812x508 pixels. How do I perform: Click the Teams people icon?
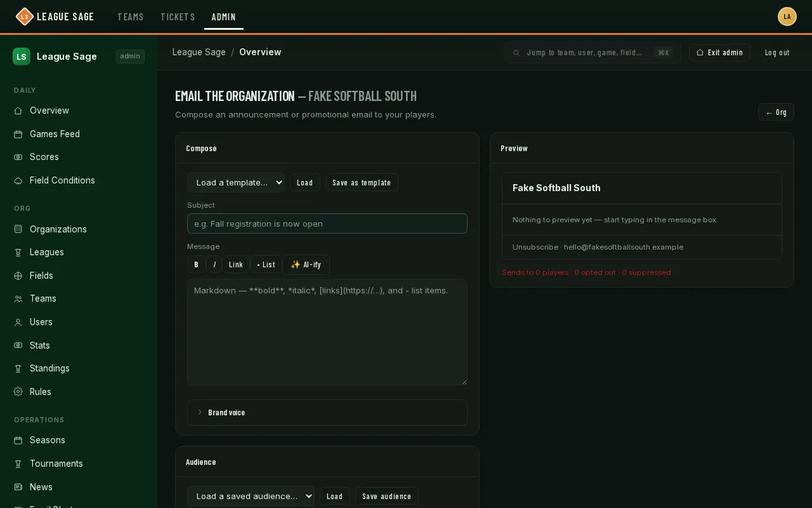(18, 298)
